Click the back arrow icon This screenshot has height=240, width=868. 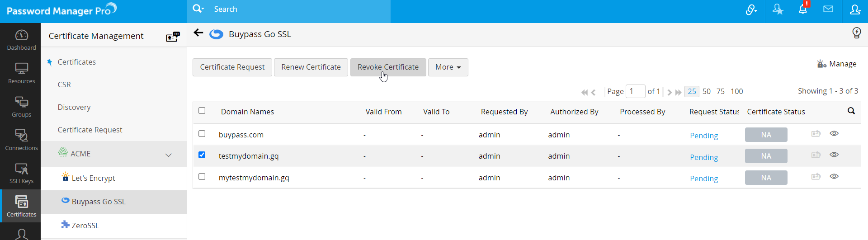pyautogui.click(x=198, y=33)
